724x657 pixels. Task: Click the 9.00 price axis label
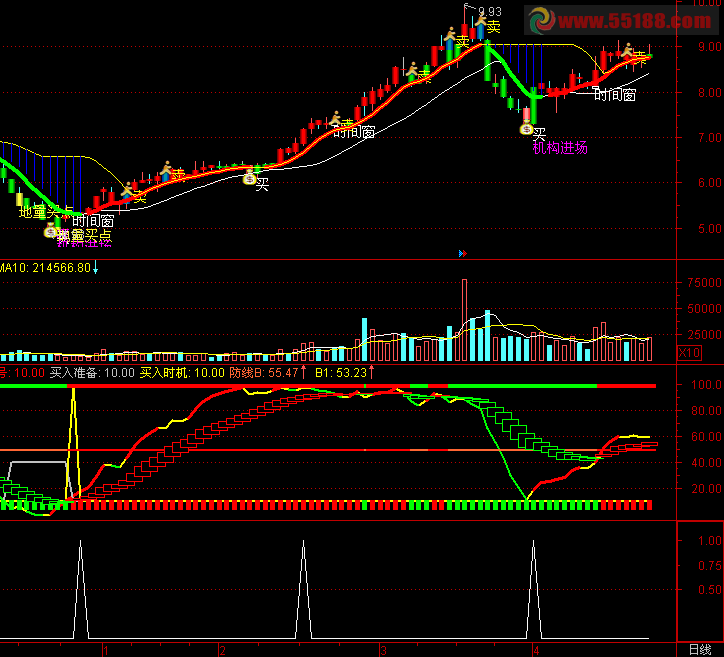tap(710, 47)
